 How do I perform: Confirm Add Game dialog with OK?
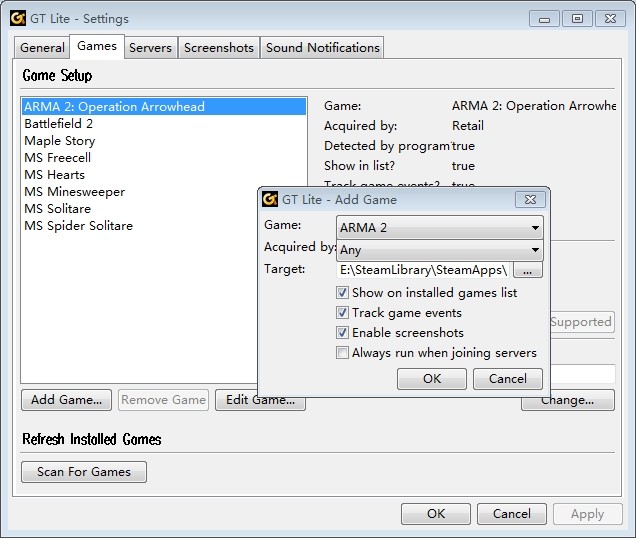tap(432, 379)
